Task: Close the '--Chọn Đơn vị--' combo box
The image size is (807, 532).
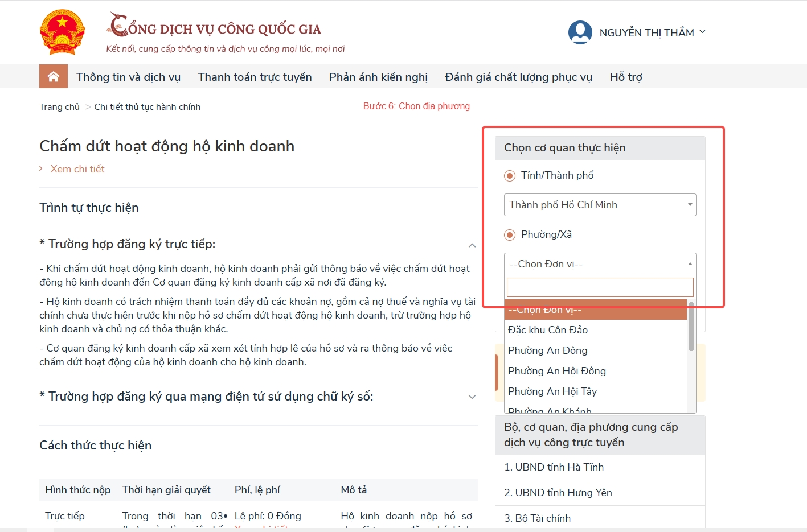Action: pyautogui.click(x=600, y=264)
